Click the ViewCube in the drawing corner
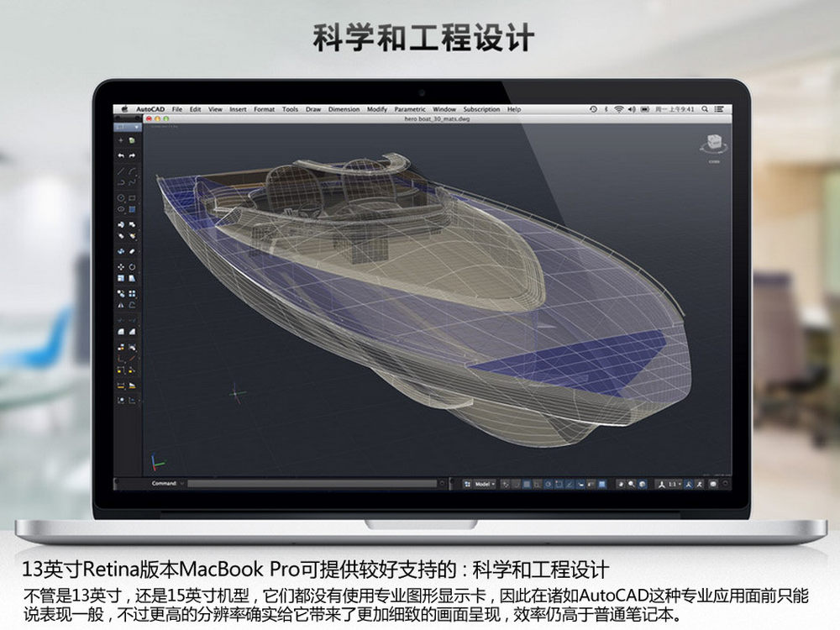Image resolution: width=840 pixels, height=630 pixels. coord(713,144)
